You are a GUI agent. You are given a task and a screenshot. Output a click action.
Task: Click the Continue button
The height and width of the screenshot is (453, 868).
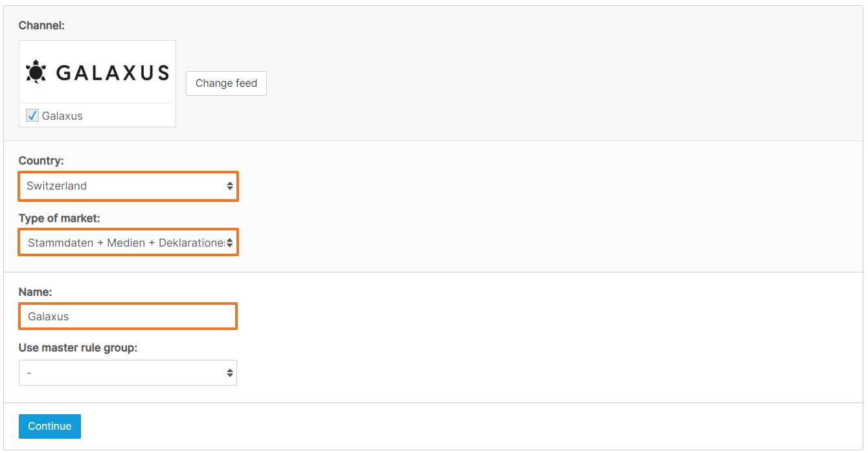point(50,426)
